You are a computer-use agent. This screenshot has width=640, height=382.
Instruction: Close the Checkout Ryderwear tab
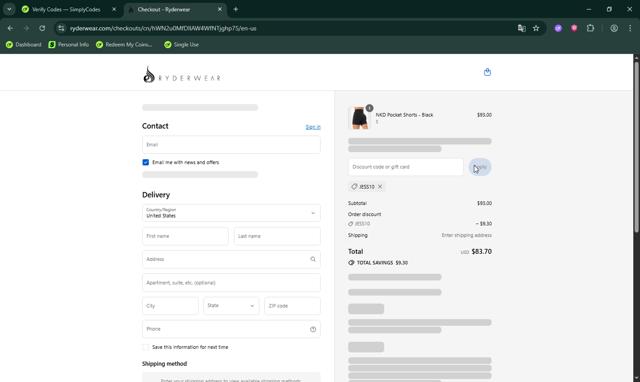click(220, 9)
